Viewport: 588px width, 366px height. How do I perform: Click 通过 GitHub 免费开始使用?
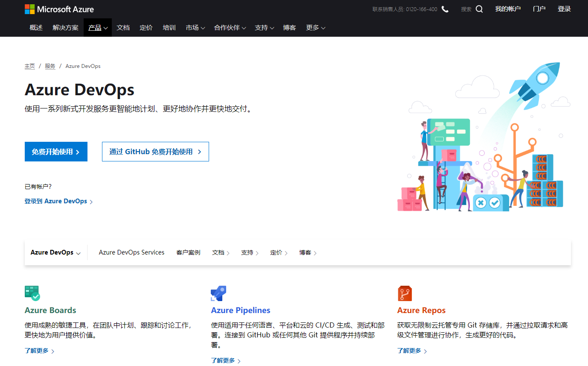click(155, 151)
